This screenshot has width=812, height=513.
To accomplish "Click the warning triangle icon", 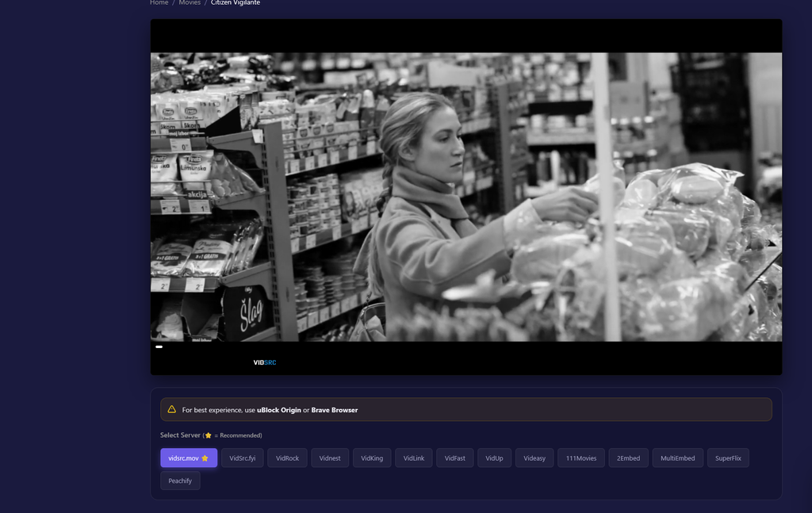I will pos(172,409).
